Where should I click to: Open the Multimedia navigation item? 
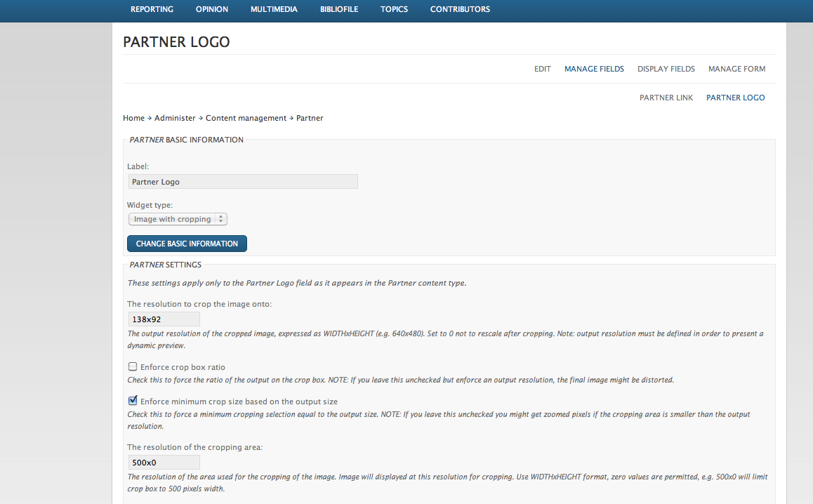point(274,9)
